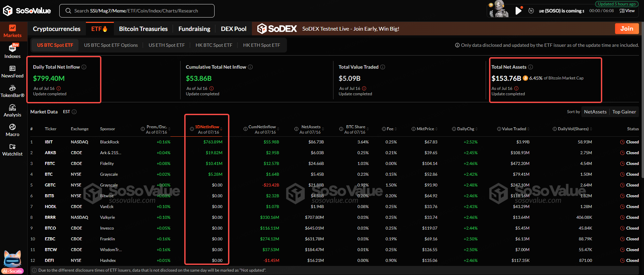Click the info icon next to Prem./Dsc. header
The height and width of the screenshot is (275, 644).
(143, 129)
